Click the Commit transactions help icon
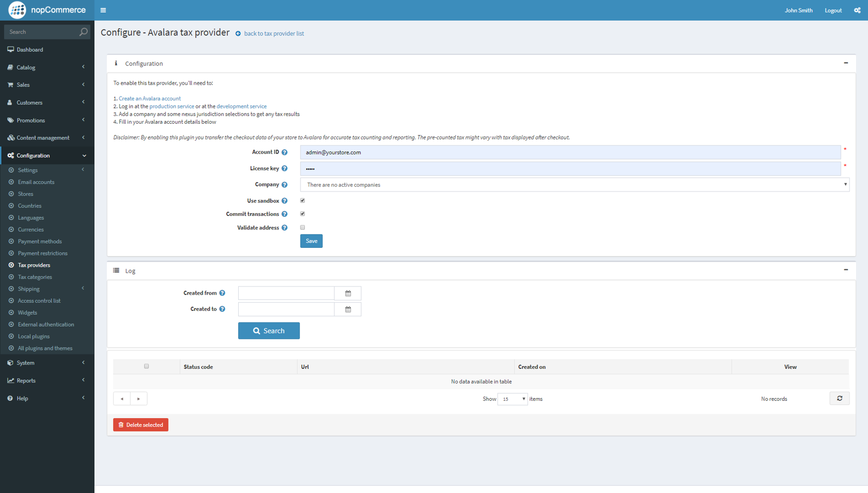The image size is (868, 493). (x=284, y=214)
